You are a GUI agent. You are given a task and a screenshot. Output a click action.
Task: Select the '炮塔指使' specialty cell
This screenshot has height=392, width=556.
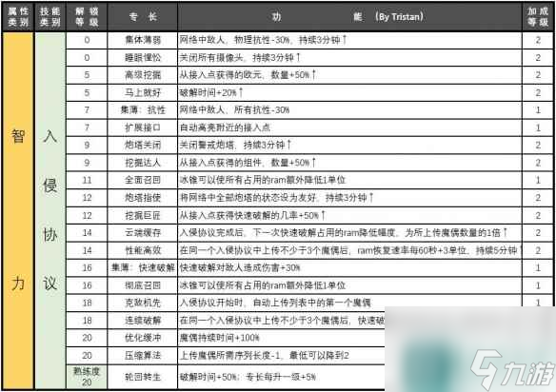pyautogui.click(x=143, y=198)
